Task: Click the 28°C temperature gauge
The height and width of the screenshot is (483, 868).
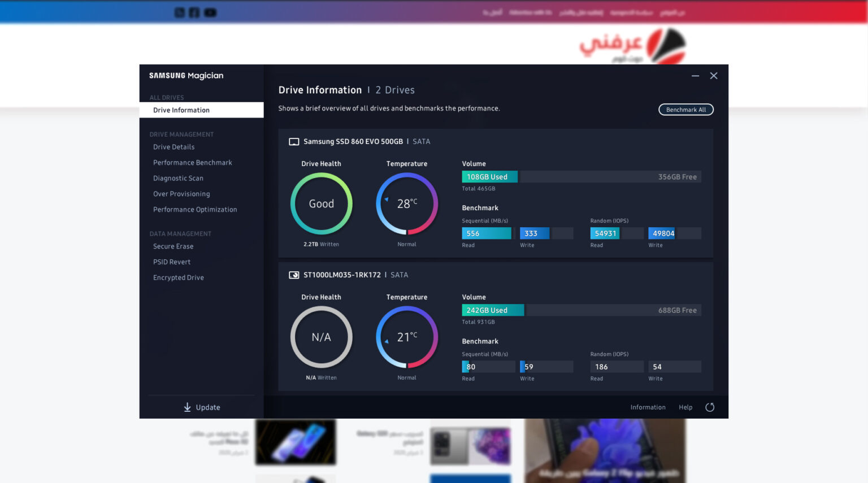Action: coord(407,204)
